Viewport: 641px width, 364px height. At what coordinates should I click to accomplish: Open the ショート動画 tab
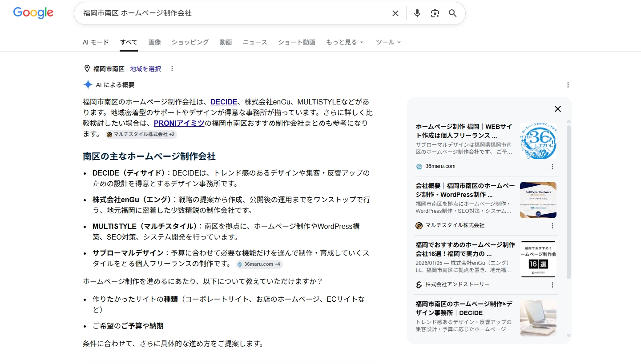(x=297, y=42)
